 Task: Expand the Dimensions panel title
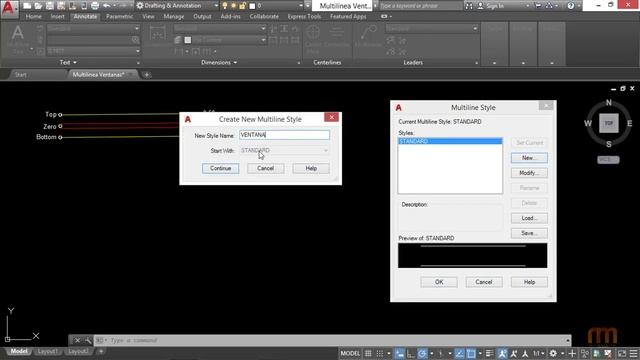[x=219, y=62]
